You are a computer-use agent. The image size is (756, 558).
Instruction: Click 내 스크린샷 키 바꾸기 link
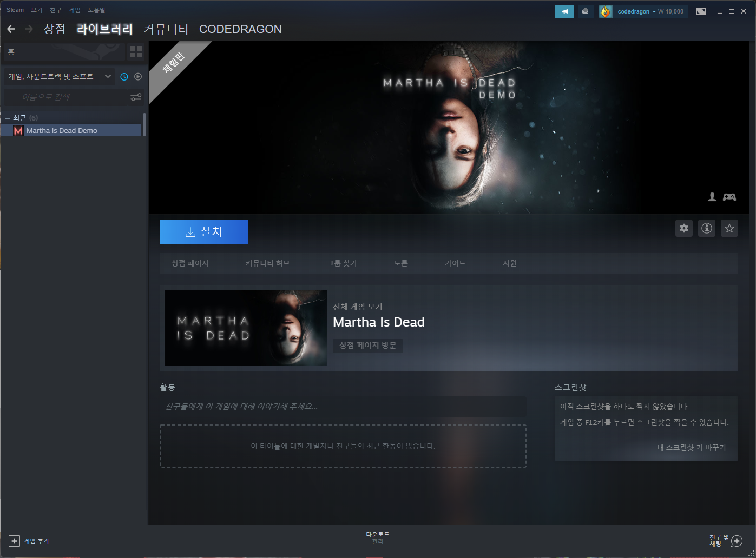692,448
